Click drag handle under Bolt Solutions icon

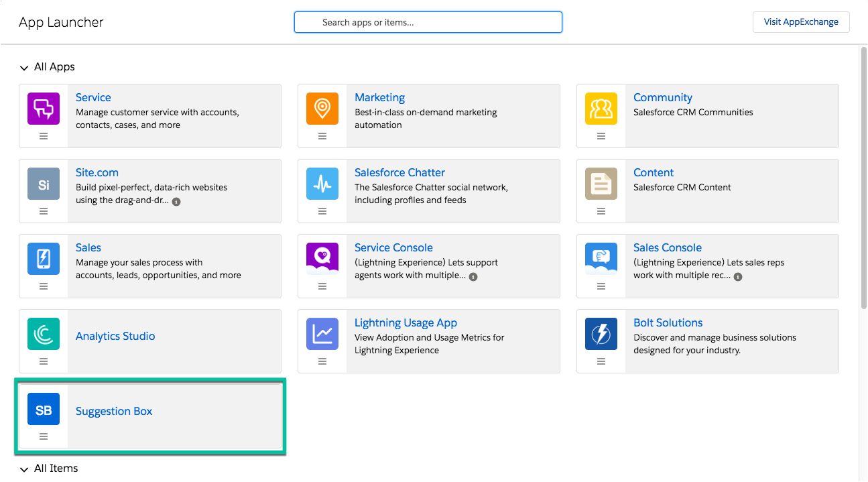601,361
